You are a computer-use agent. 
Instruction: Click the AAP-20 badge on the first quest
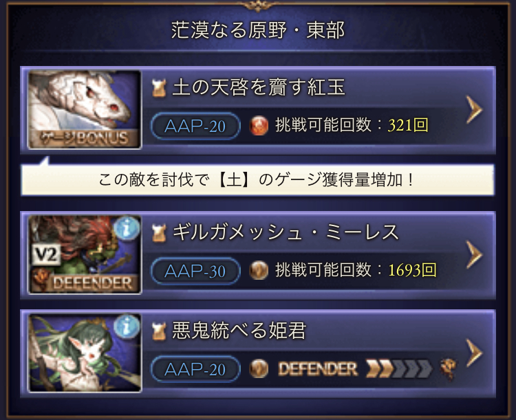[195, 126]
